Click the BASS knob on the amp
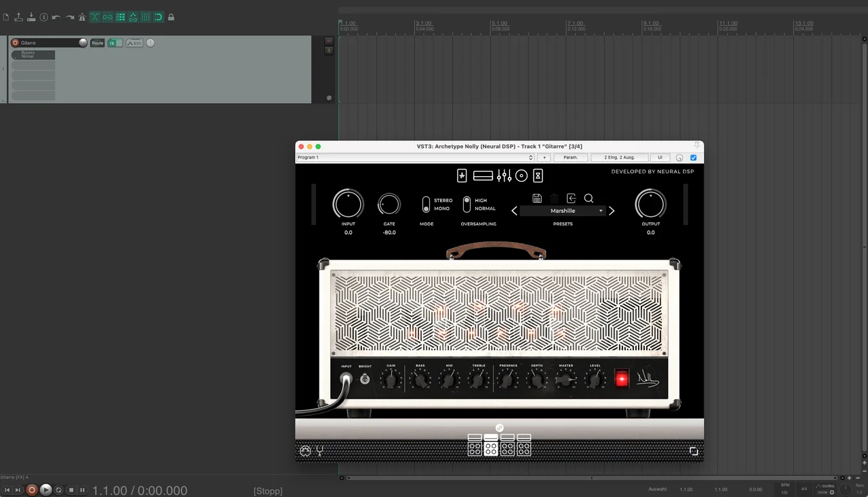868x497 pixels. pyautogui.click(x=420, y=380)
